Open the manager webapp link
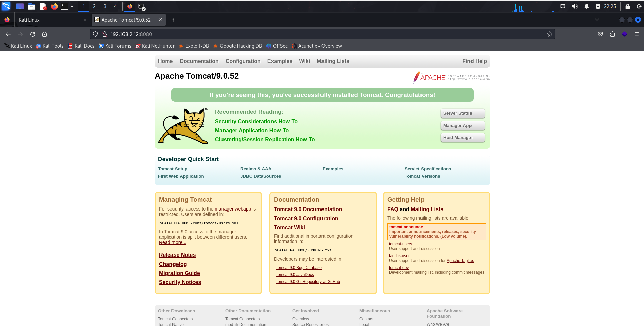Image resolution: width=644 pixels, height=326 pixels. tap(233, 209)
